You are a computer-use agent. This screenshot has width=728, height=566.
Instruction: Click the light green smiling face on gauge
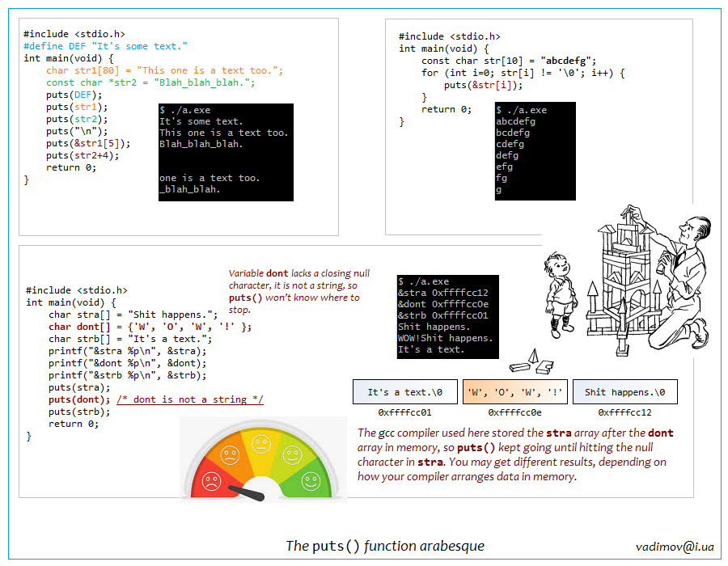pyautogui.click(x=293, y=455)
